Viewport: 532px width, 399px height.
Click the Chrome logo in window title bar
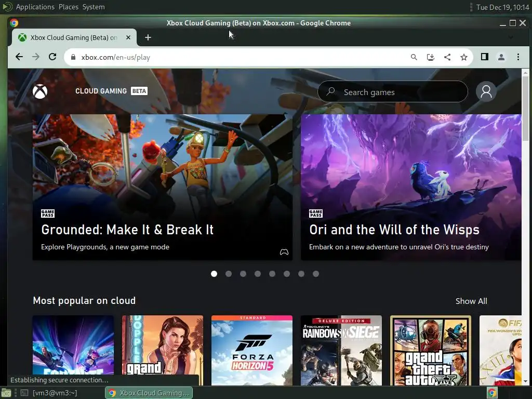click(x=14, y=23)
